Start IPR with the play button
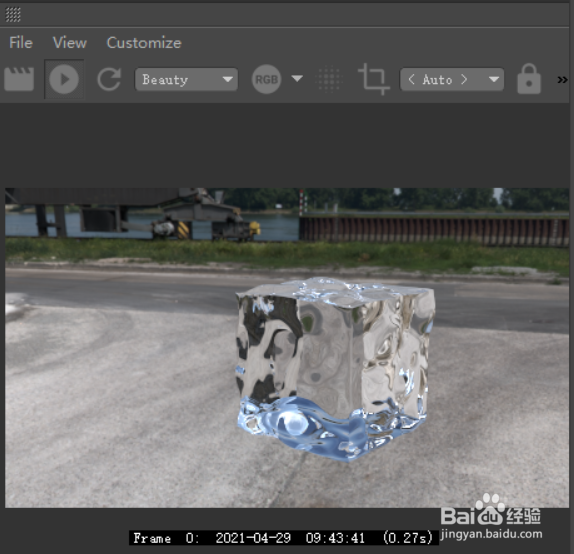 [x=64, y=79]
